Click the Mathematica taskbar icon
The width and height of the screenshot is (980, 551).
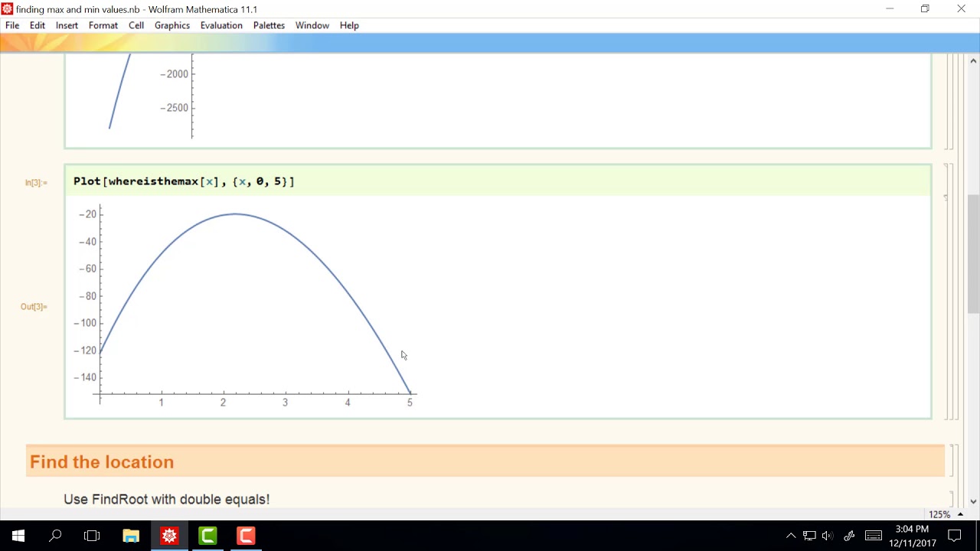tap(169, 536)
